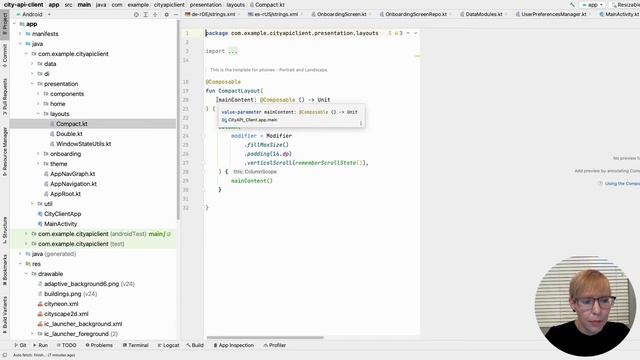The image size is (640, 360).
Task: Open TODO tool window
Action: [x=67, y=345]
